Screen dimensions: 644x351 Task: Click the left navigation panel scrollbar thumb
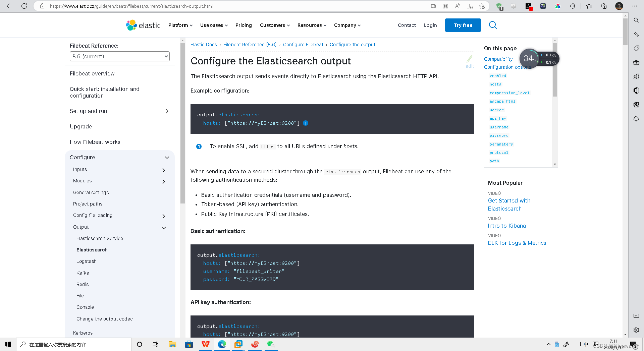[182, 123]
